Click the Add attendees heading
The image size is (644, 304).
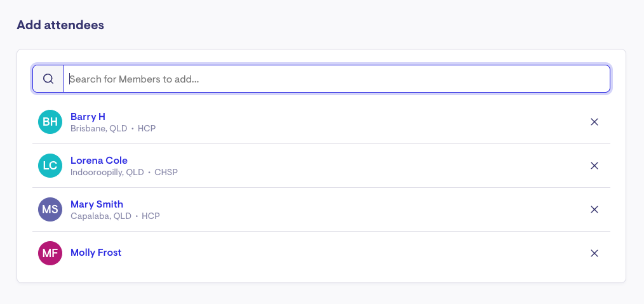point(60,25)
